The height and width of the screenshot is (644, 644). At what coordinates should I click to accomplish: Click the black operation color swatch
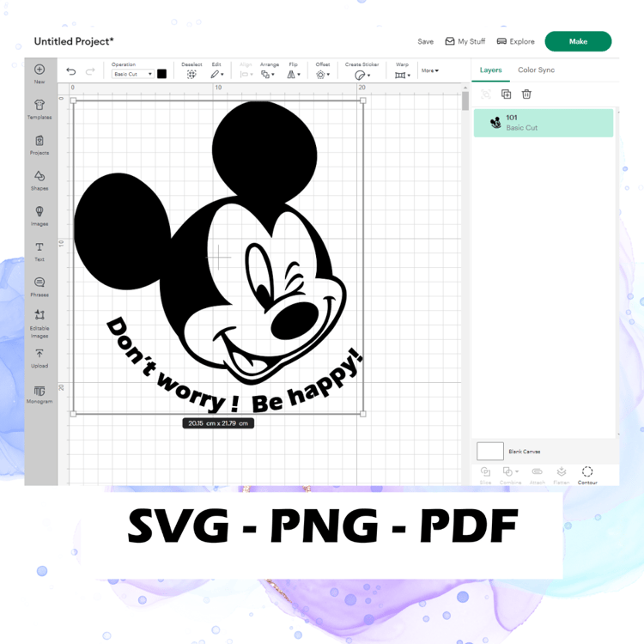click(161, 74)
